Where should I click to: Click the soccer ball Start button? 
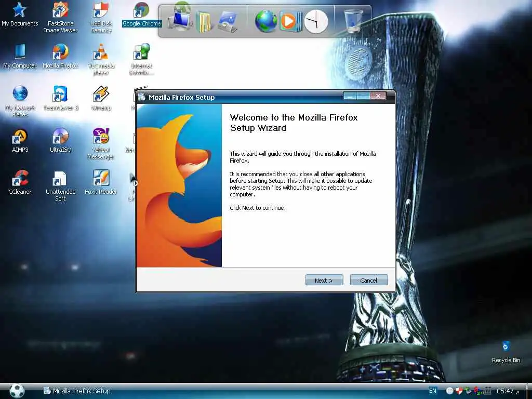pyautogui.click(x=17, y=391)
